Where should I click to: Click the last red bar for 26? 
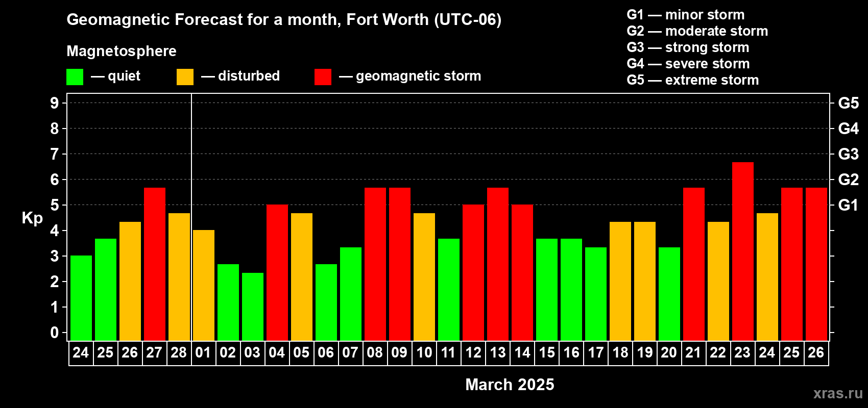tap(816, 264)
